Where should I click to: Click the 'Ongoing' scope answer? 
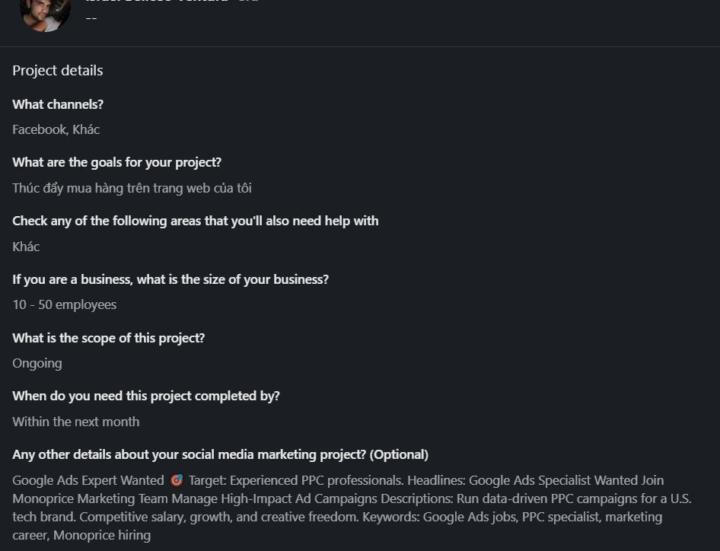tap(37, 363)
